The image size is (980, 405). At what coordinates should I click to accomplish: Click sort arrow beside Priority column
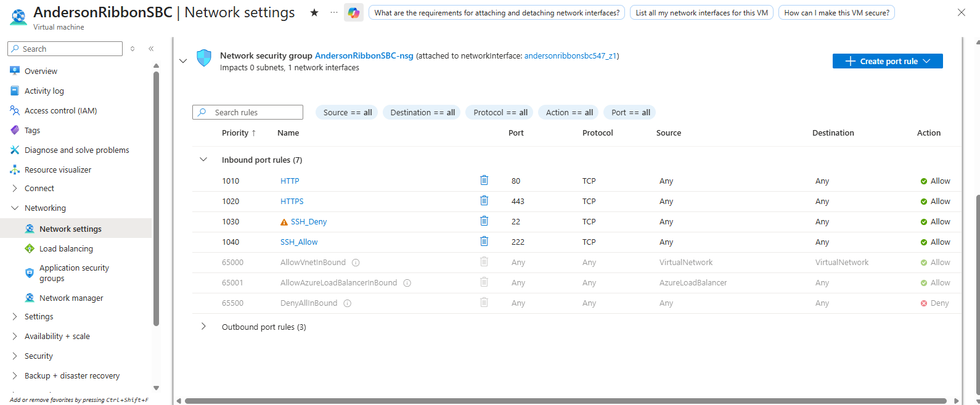[x=253, y=133]
